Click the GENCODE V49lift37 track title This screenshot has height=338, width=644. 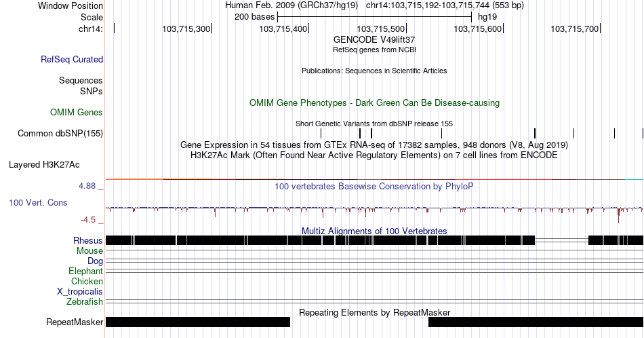tap(374, 39)
